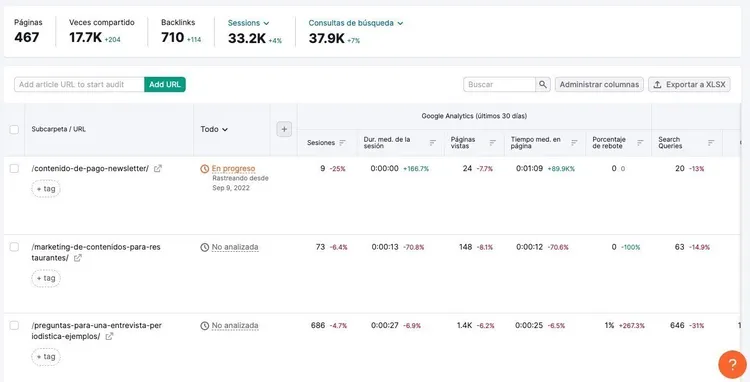
Task: Sort by Sesiones column icon
Action: pos(342,142)
